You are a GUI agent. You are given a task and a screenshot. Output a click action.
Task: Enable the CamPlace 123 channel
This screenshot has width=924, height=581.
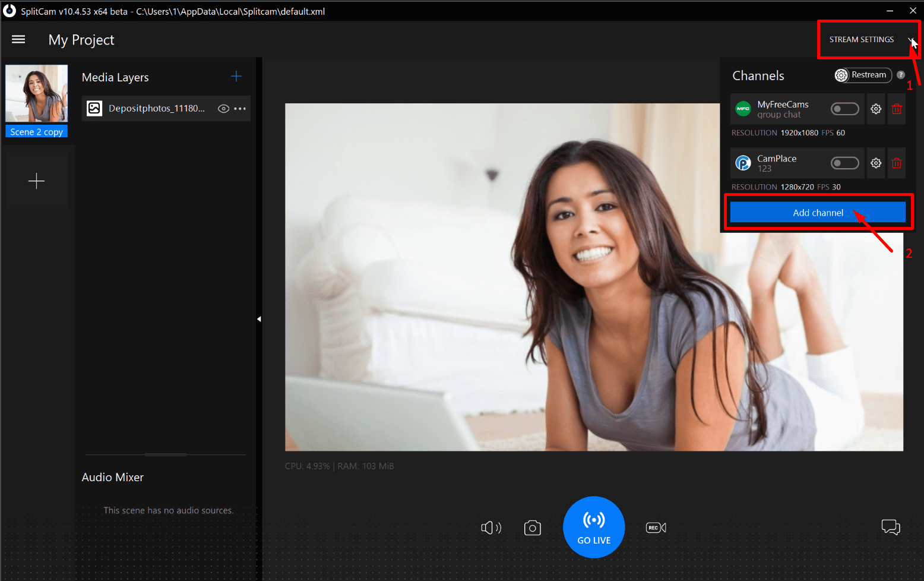click(x=844, y=163)
